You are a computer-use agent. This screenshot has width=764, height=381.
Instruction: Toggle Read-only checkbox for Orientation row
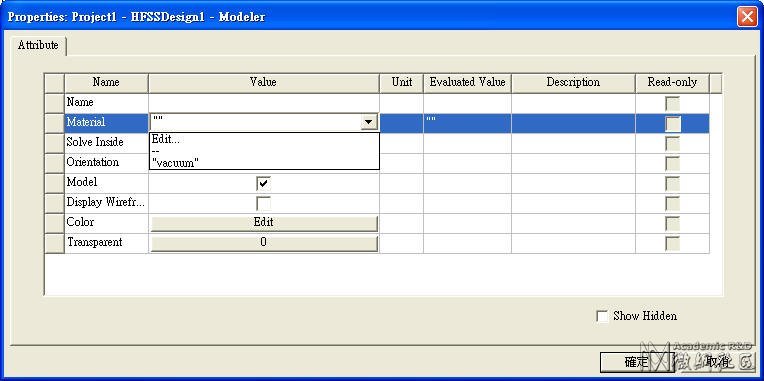[x=673, y=163]
